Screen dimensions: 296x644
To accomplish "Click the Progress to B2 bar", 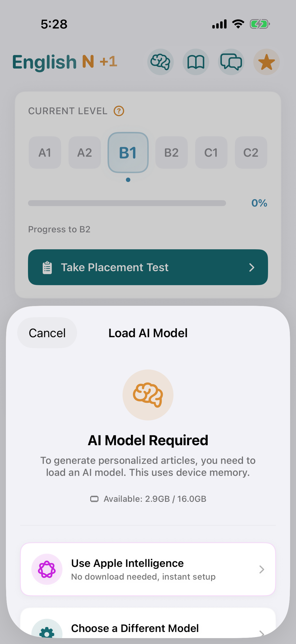I will (127, 203).
